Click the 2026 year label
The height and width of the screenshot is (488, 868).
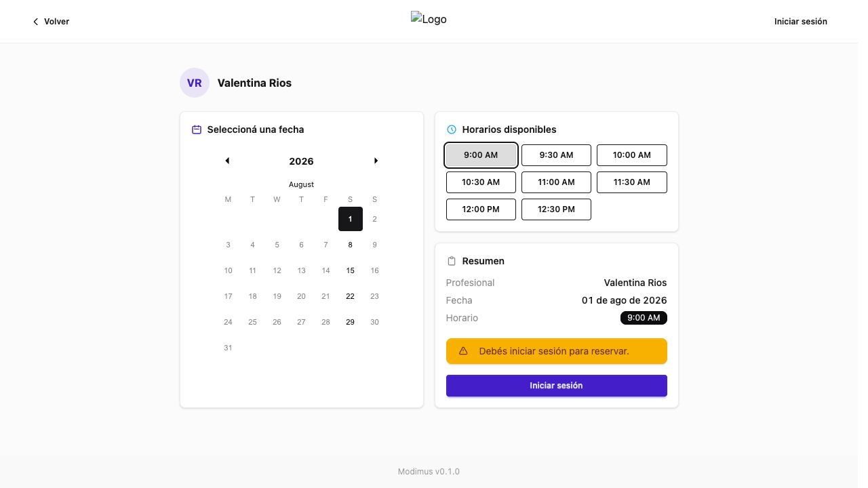302,161
